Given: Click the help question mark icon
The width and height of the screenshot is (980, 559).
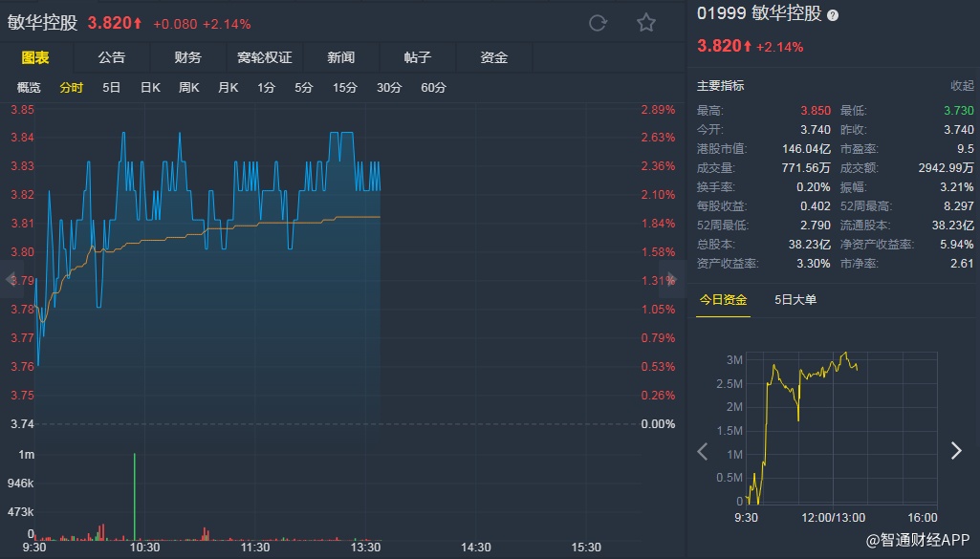Looking at the screenshot, I should pyautogui.click(x=833, y=15).
